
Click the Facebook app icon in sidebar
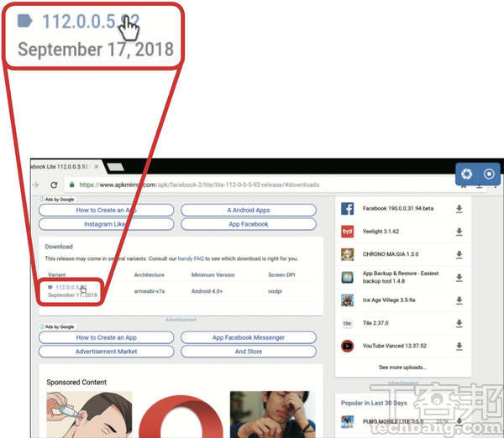click(348, 209)
